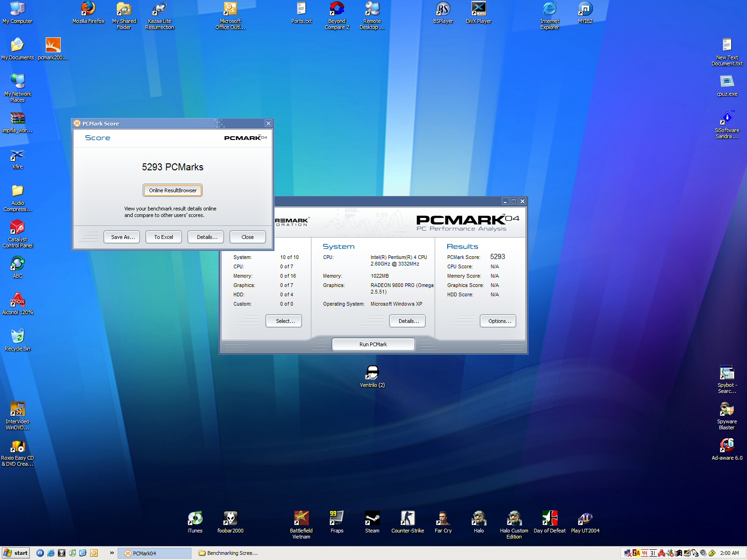Open the Results Options button
Viewport: 747px width, 560px height.
(x=498, y=321)
